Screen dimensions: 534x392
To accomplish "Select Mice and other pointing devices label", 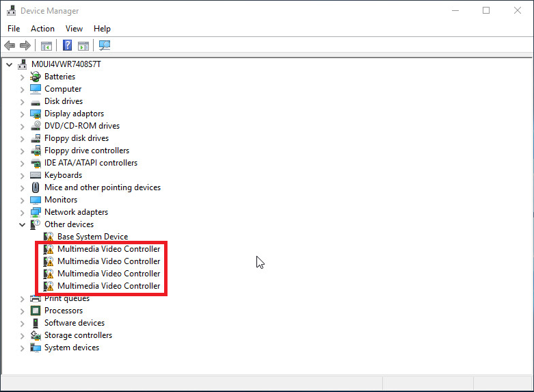I will (x=103, y=187).
